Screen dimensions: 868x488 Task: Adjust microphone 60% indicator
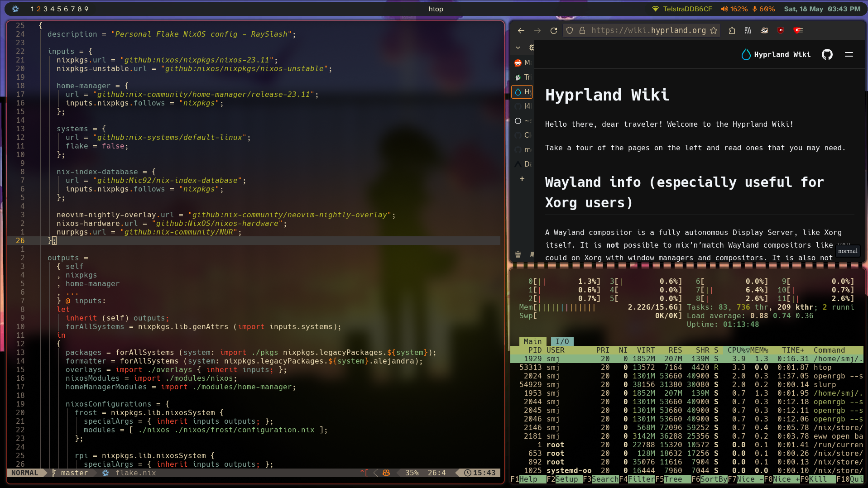click(763, 9)
